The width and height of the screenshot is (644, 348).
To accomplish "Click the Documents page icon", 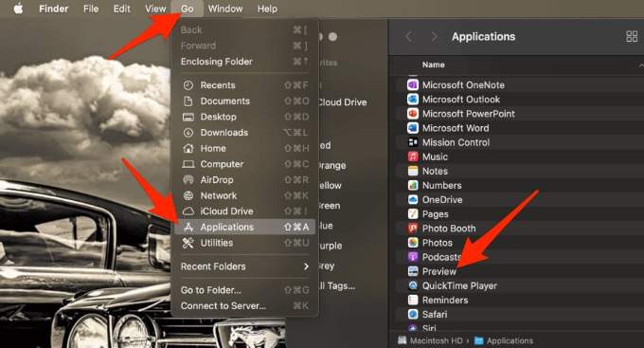I will coord(188,101).
